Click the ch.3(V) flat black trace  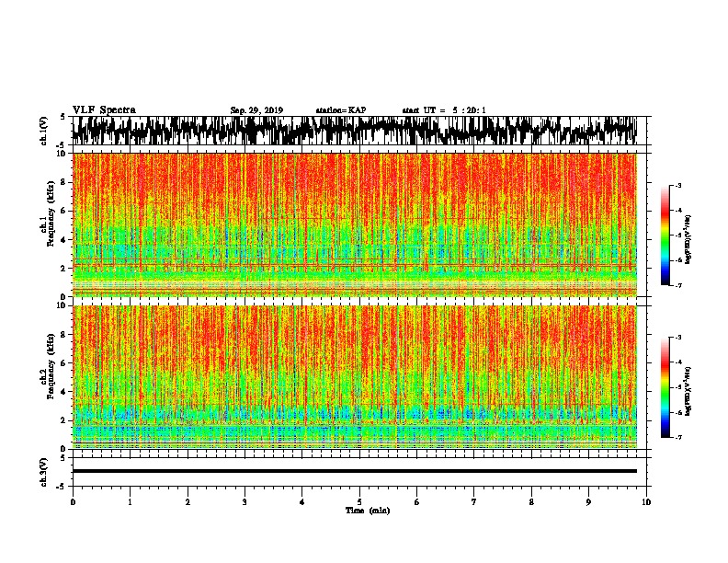[355, 471]
